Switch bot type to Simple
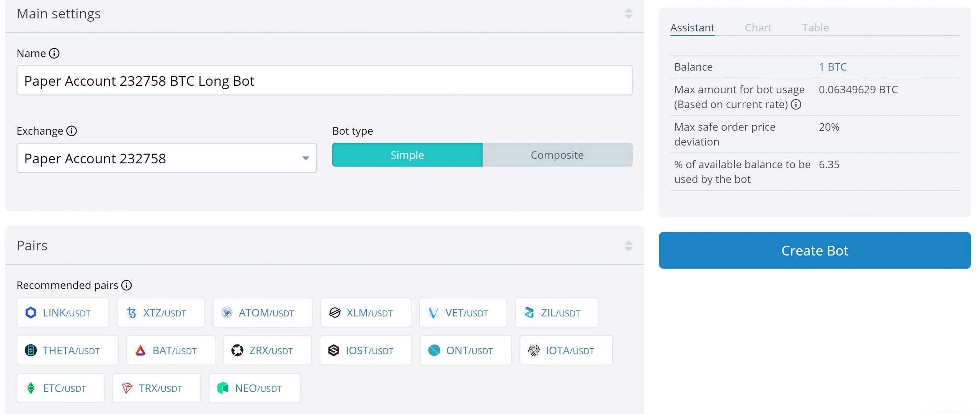 [x=407, y=155]
